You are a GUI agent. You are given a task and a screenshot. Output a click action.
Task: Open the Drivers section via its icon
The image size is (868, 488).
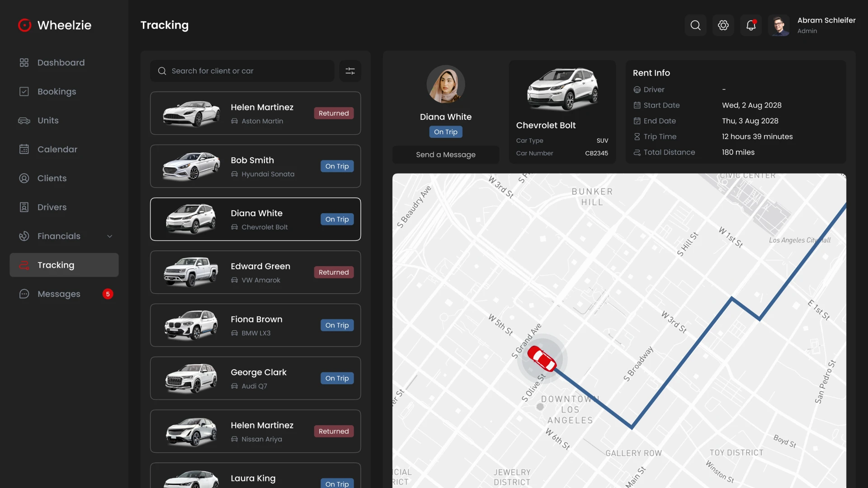(24, 207)
